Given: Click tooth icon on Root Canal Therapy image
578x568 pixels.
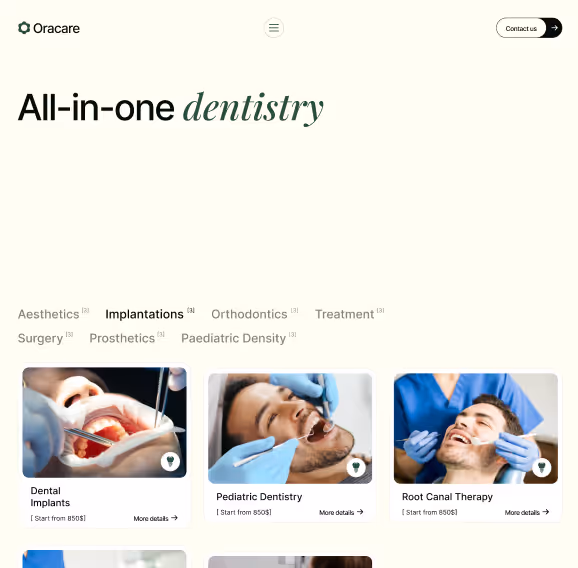Looking at the screenshot, I should click(542, 467).
